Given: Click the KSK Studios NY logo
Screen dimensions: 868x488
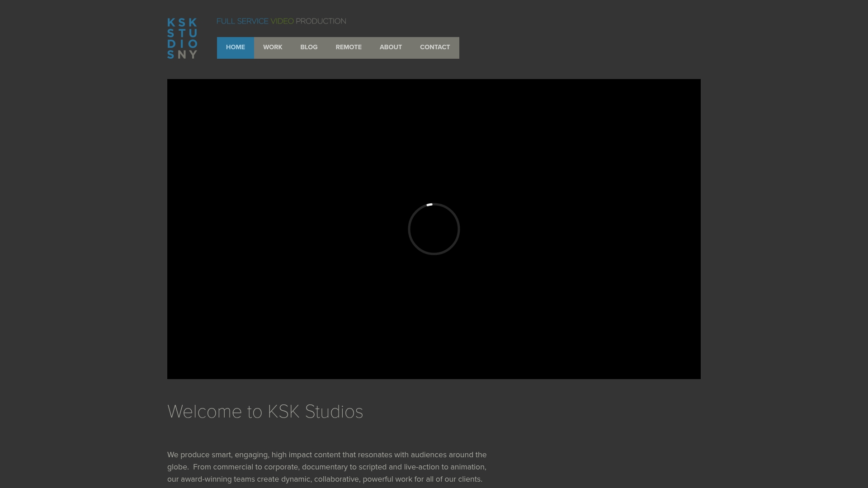Looking at the screenshot, I should 182,38.
